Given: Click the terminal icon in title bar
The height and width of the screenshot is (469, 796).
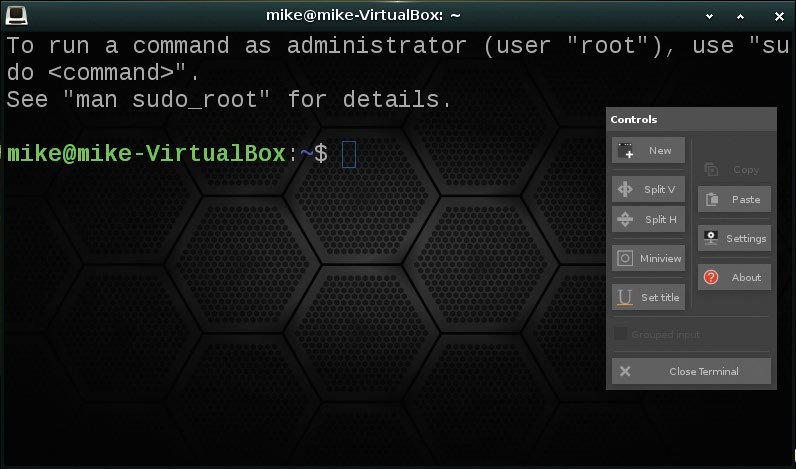Looking at the screenshot, I should [x=16, y=15].
